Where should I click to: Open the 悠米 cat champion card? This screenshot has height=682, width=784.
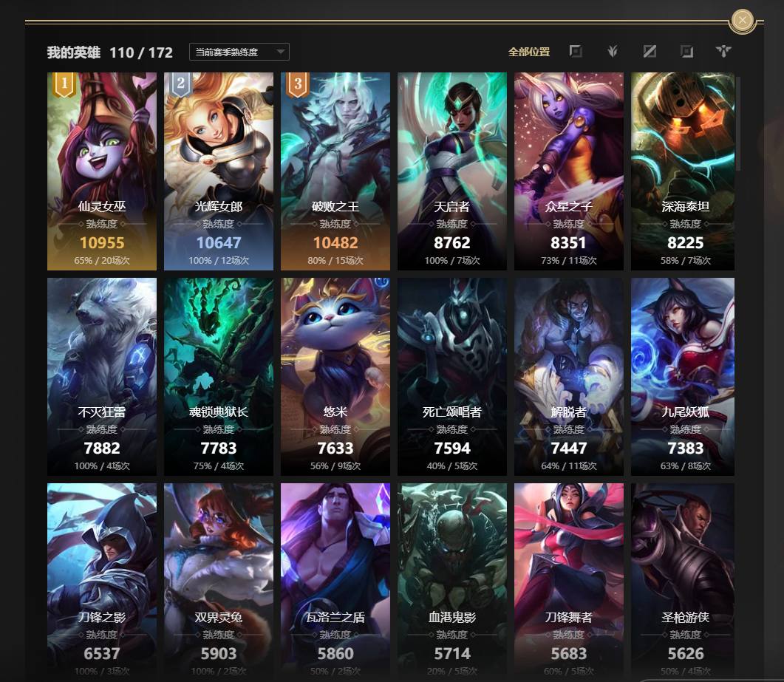coord(335,377)
